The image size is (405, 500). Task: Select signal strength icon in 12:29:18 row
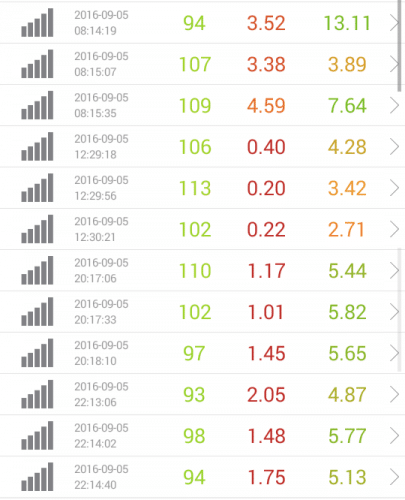click(37, 146)
